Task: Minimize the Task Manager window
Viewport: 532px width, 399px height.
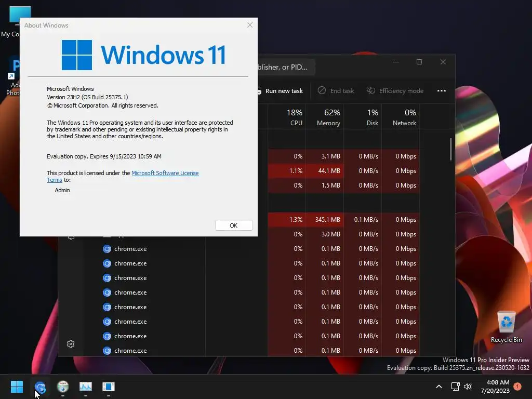Action: (395, 62)
